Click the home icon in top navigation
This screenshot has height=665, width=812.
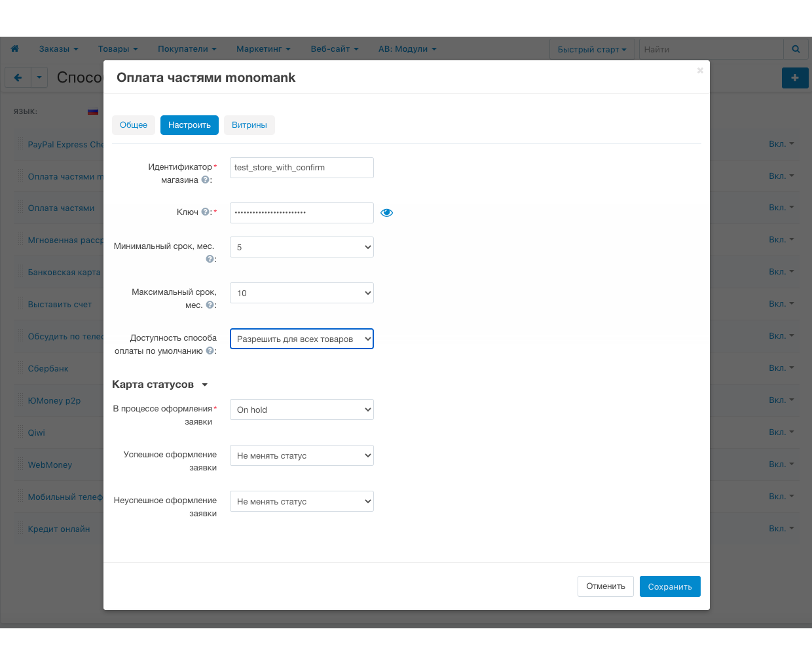coord(14,48)
